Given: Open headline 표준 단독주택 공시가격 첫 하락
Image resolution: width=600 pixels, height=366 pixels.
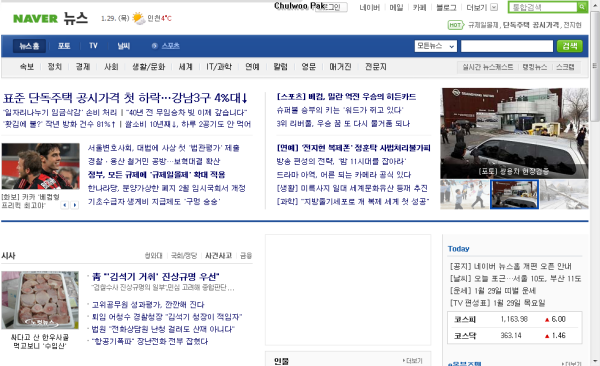Looking at the screenshot, I should pyautogui.click(x=125, y=98).
